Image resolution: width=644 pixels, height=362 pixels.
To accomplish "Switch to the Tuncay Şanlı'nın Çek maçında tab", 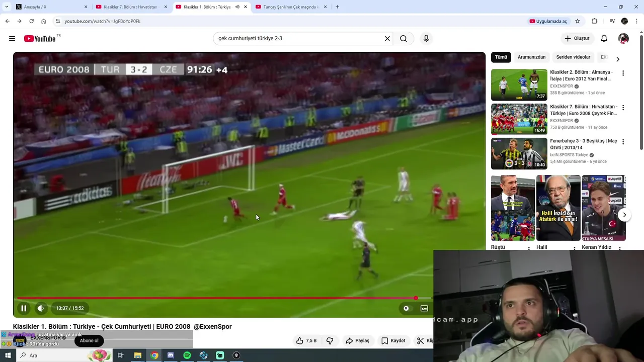I will click(x=292, y=7).
